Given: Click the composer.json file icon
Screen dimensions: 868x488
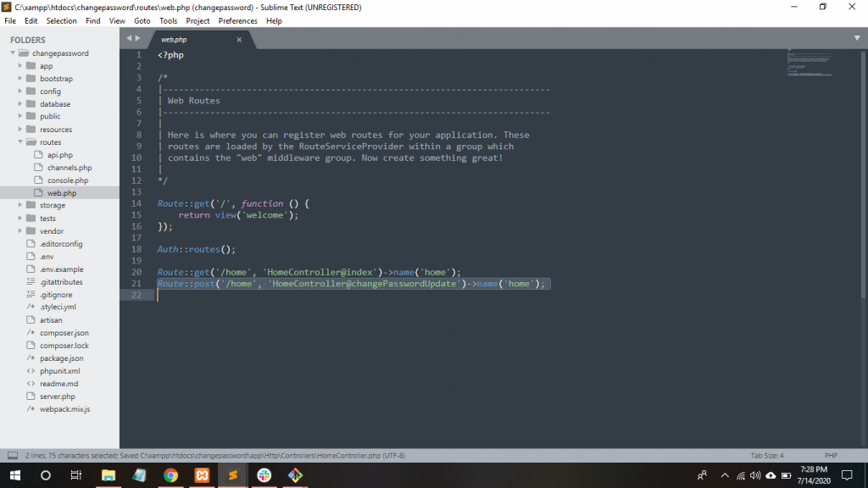Looking at the screenshot, I should pos(31,333).
